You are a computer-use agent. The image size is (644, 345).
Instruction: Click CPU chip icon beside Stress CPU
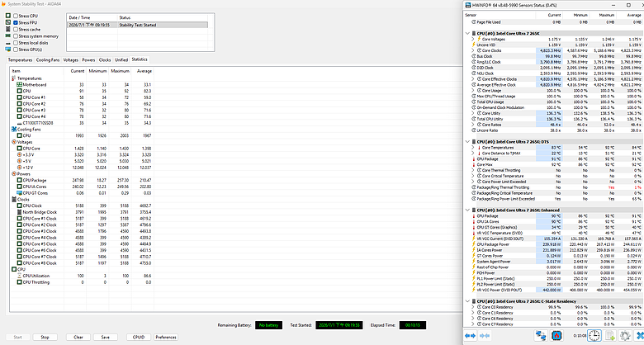pos(7,16)
